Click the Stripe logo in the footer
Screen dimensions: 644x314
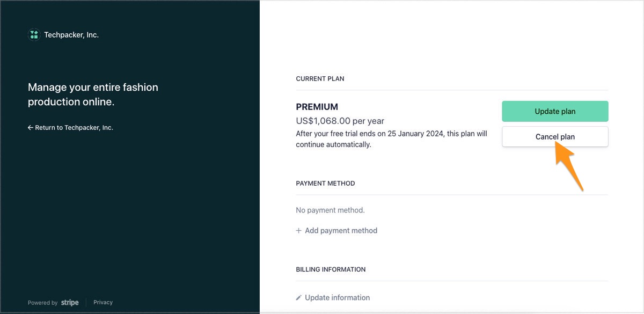click(70, 303)
